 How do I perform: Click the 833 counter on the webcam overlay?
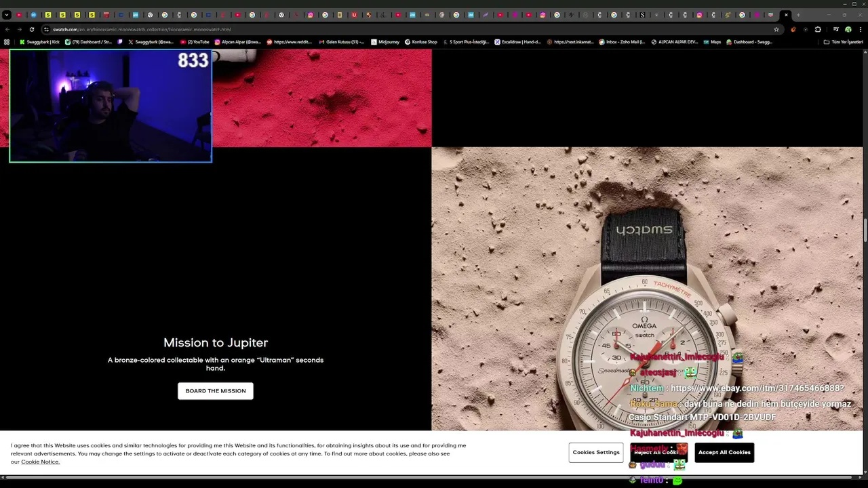pos(193,60)
